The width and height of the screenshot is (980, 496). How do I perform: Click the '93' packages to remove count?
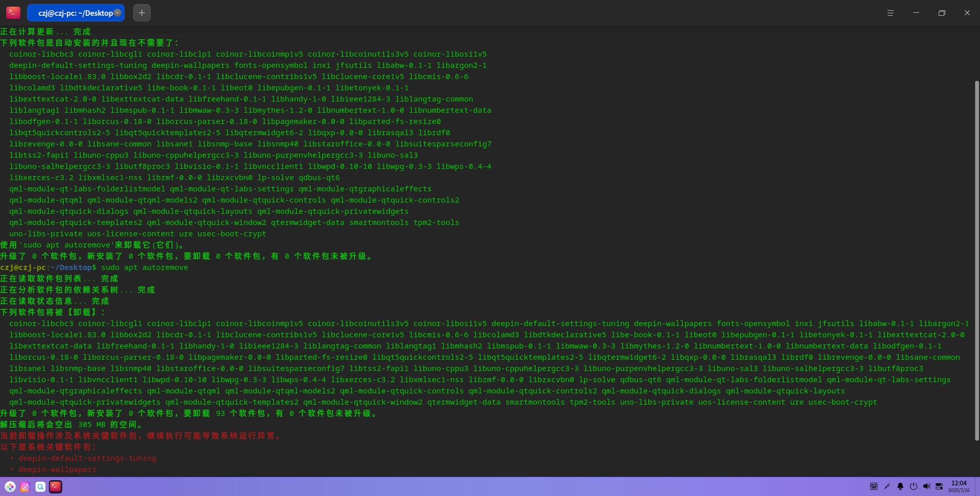(220, 413)
